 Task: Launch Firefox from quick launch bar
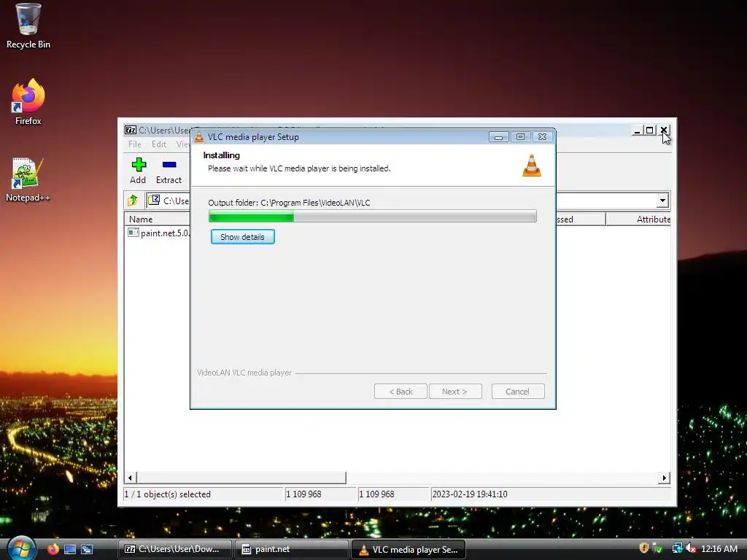pos(53,549)
